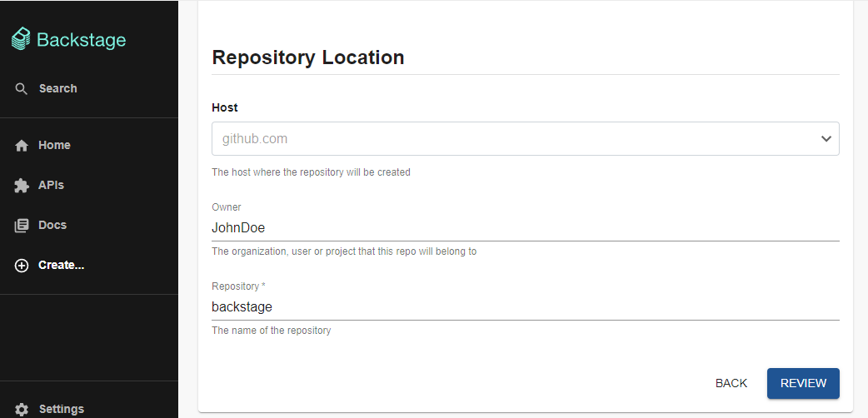Click the Search label in sidebar
This screenshot has height=418, width=868.
tap(58, 89)
